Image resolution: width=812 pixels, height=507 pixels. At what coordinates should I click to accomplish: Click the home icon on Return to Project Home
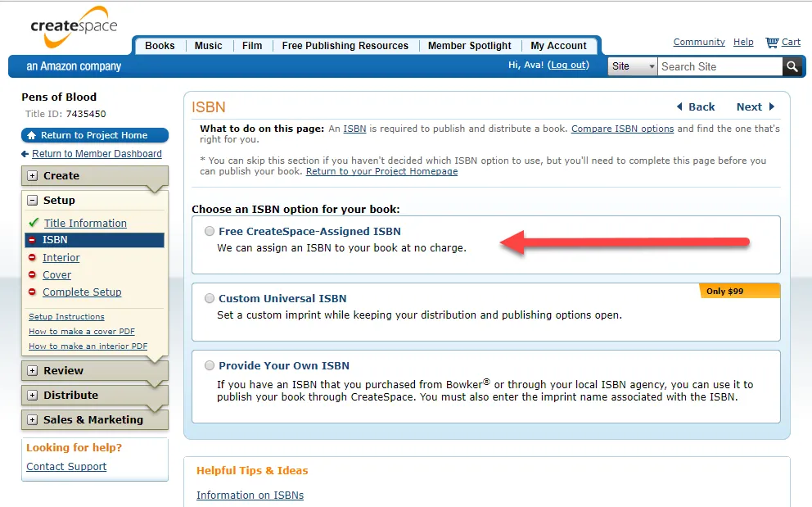[x=32, y=135]
